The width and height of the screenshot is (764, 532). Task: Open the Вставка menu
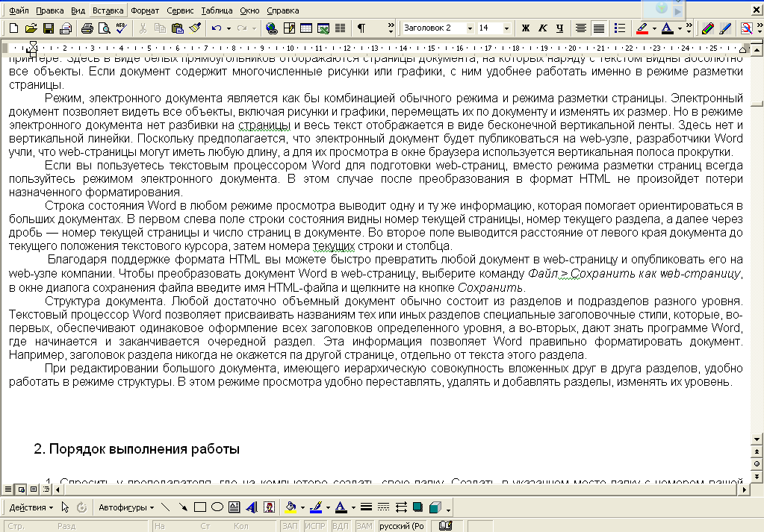pyautogui.click(x=108, y=10)
